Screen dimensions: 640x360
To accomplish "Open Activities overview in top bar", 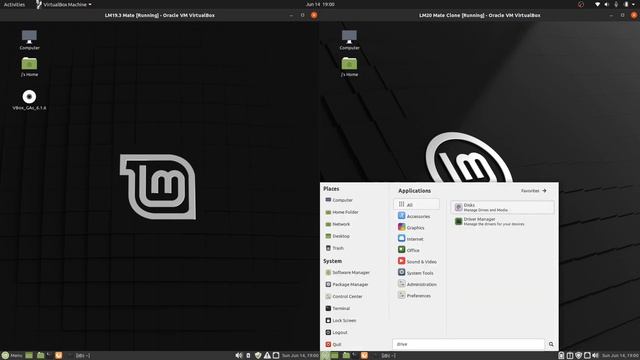I will coord(14,4).
